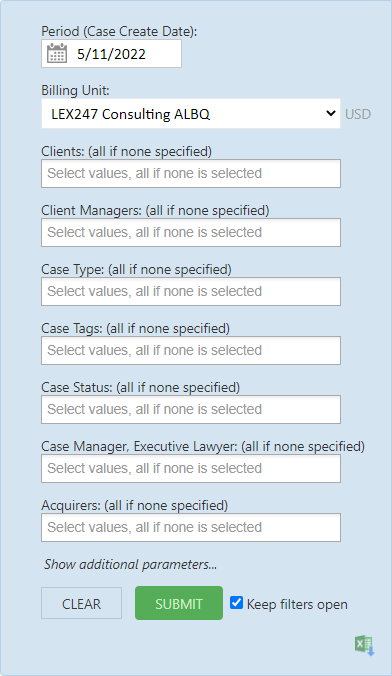The image size is (392, 676).
Task: Export results using the Excel download icon
Action: pyautogui.click(x=365, y=645)
